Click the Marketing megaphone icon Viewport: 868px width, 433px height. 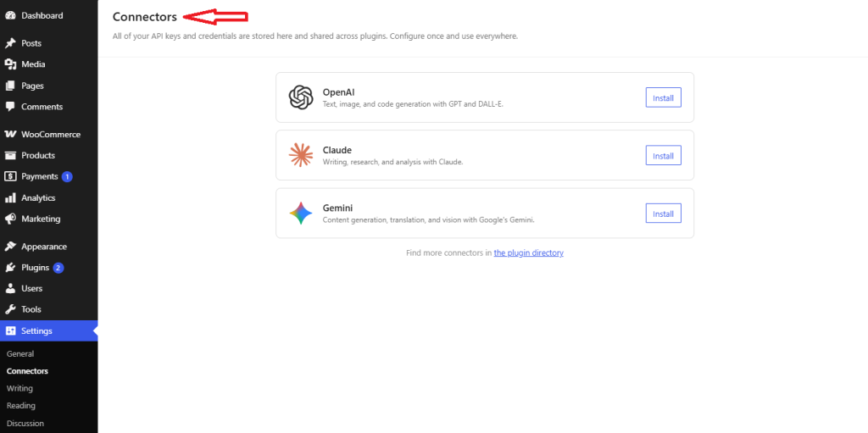pyautogui.click(x=10, y=219)
